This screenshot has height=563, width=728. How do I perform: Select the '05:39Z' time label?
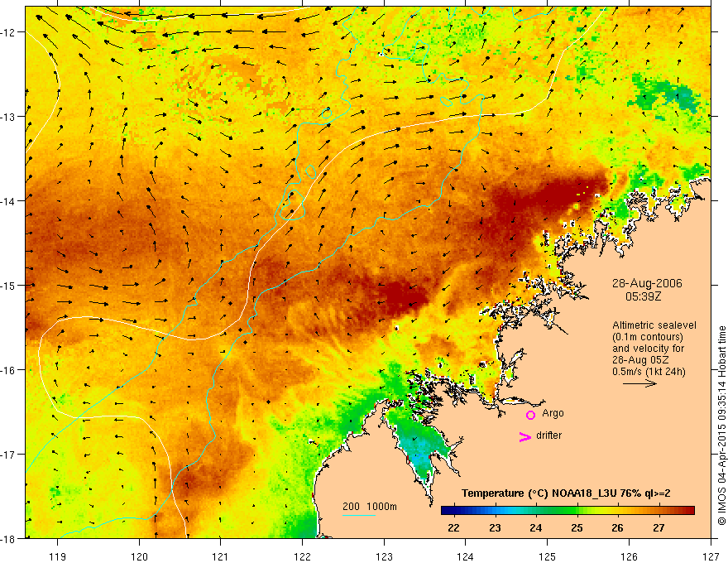coord(643,296)
